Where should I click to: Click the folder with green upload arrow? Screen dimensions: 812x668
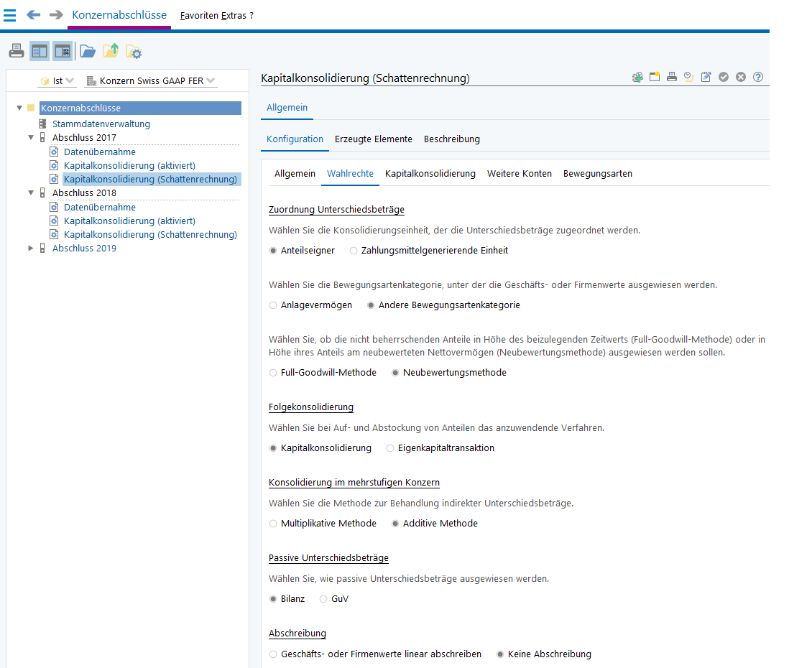[x=111, y=51]
